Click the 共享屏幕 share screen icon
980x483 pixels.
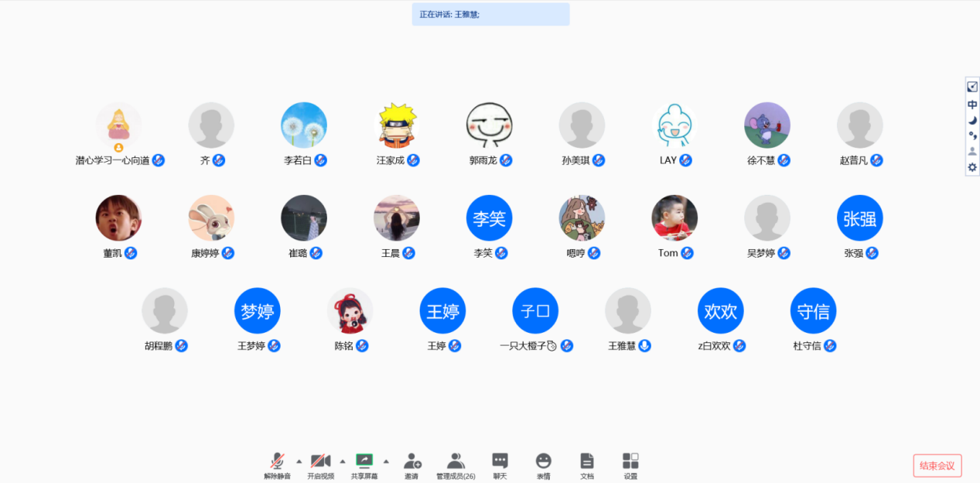click(364, 462)
